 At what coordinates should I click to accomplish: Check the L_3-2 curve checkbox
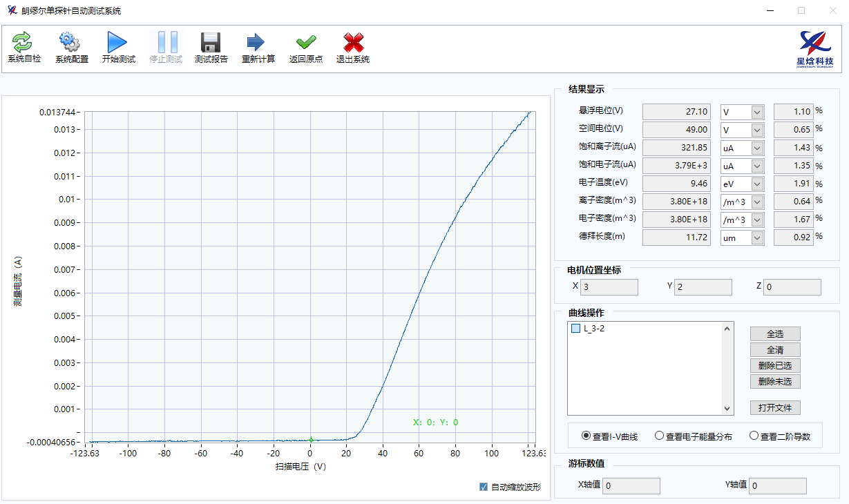tap(576, 329)
